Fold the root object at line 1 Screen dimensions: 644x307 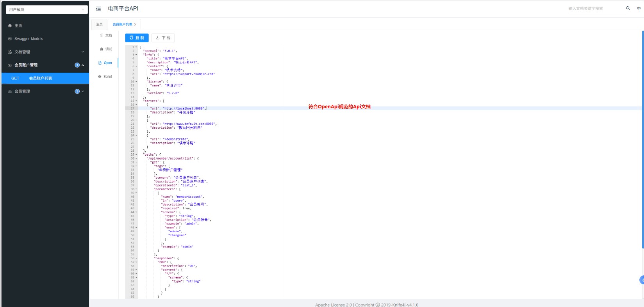136,47
